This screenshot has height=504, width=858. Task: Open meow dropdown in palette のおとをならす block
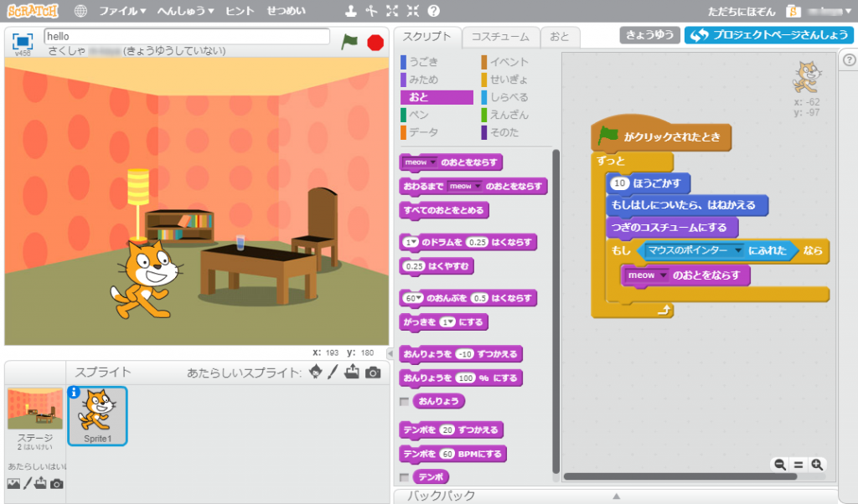[433, 162]
